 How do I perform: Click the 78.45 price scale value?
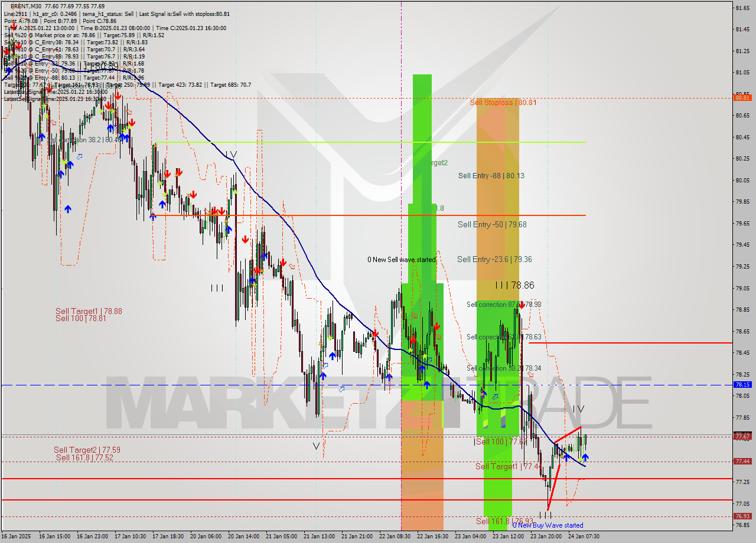coord(742,353)
